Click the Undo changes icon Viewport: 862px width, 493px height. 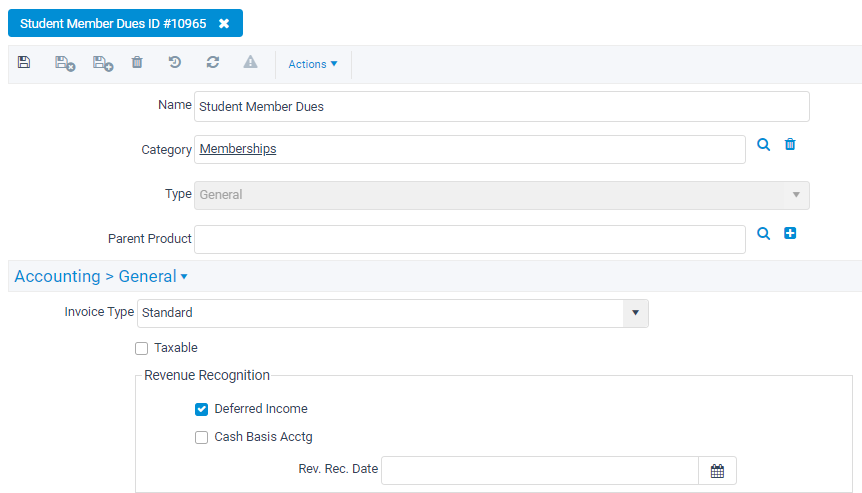click(x=175, y=62)
